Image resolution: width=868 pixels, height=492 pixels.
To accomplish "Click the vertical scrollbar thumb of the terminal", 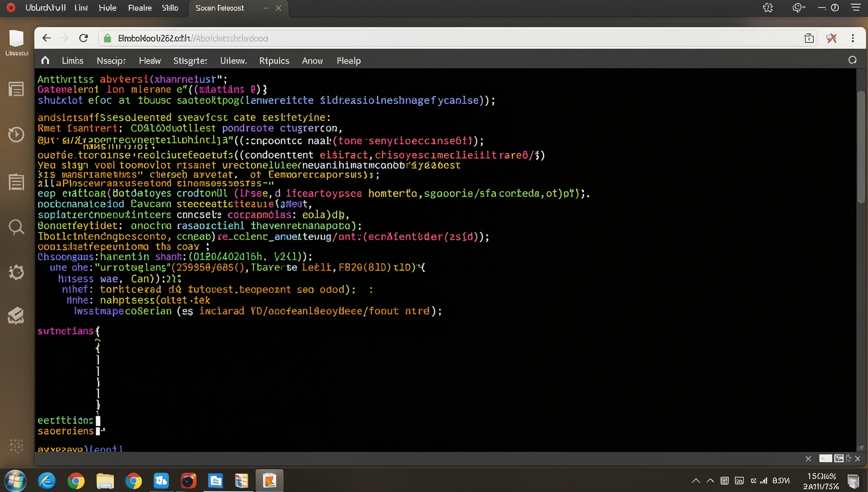I will click(x=861, y=147).
